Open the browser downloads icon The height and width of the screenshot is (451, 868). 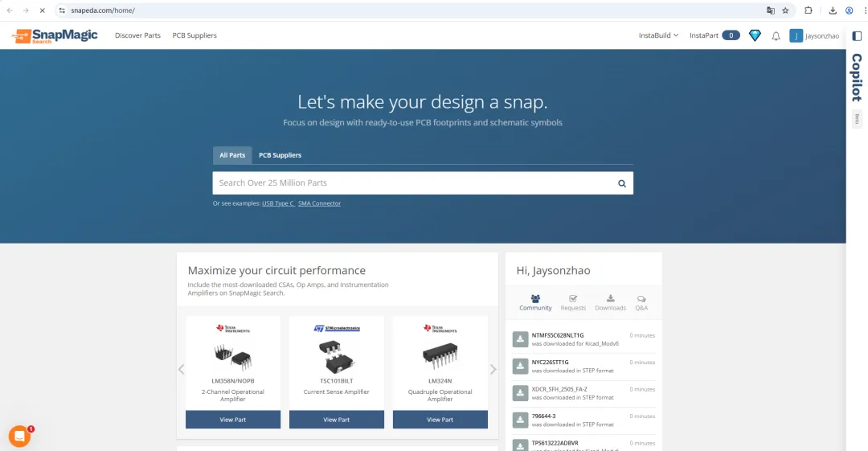(833, 10)
